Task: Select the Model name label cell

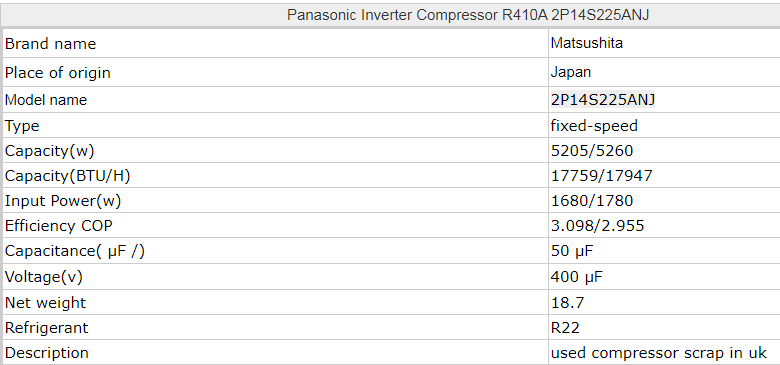Action: 276,100
